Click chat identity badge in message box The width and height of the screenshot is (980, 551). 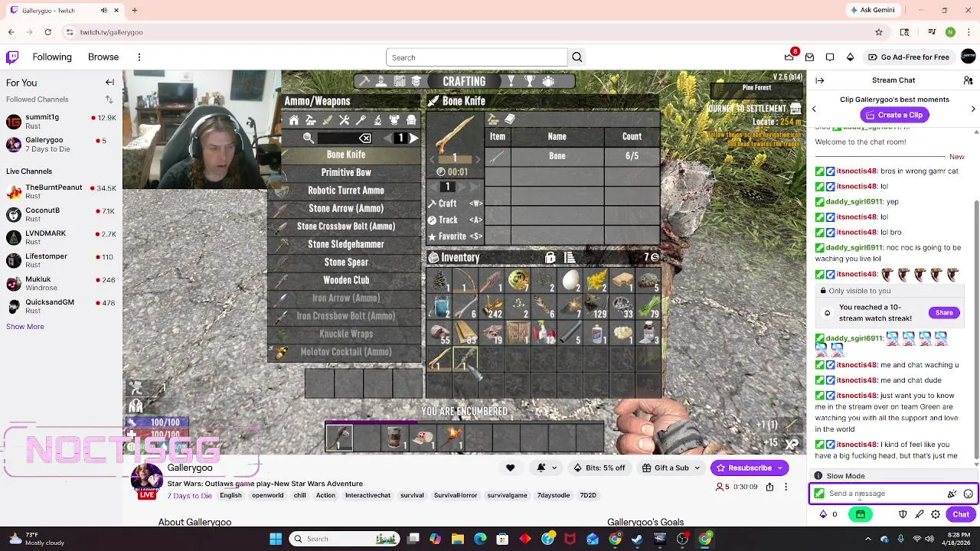click(819, 494)
